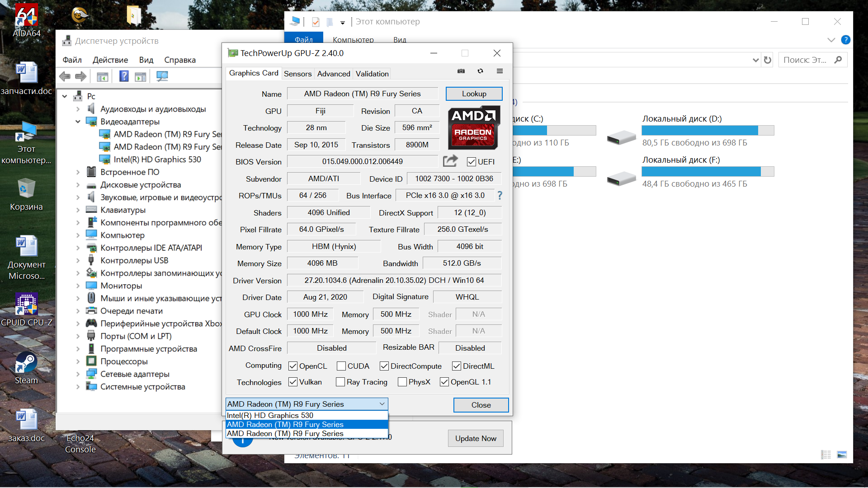Click the Update Now button
This screenshot has width=868, height=488.
click(476, 438)
